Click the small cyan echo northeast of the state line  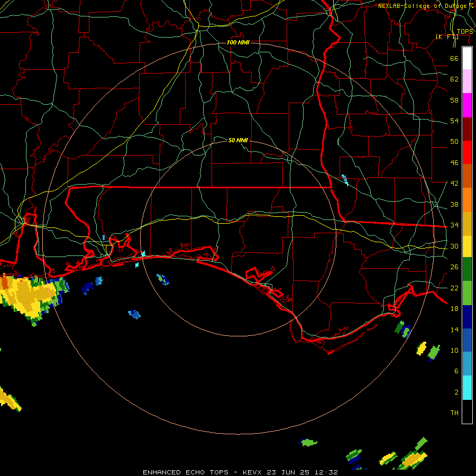click(x=345, y=180)
